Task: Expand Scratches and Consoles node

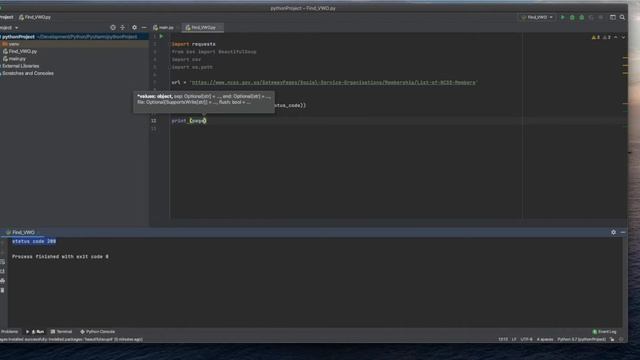Action: 27,73
